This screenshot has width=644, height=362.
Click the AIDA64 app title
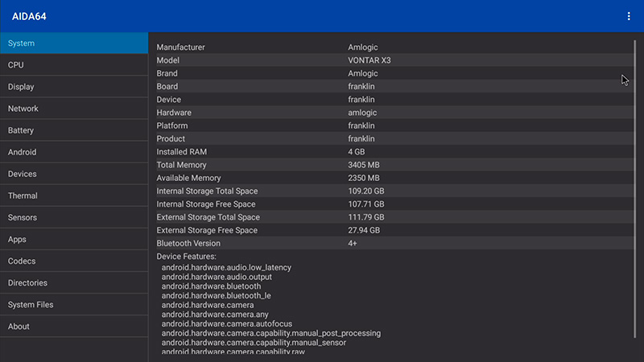click(x=29, y=16)
